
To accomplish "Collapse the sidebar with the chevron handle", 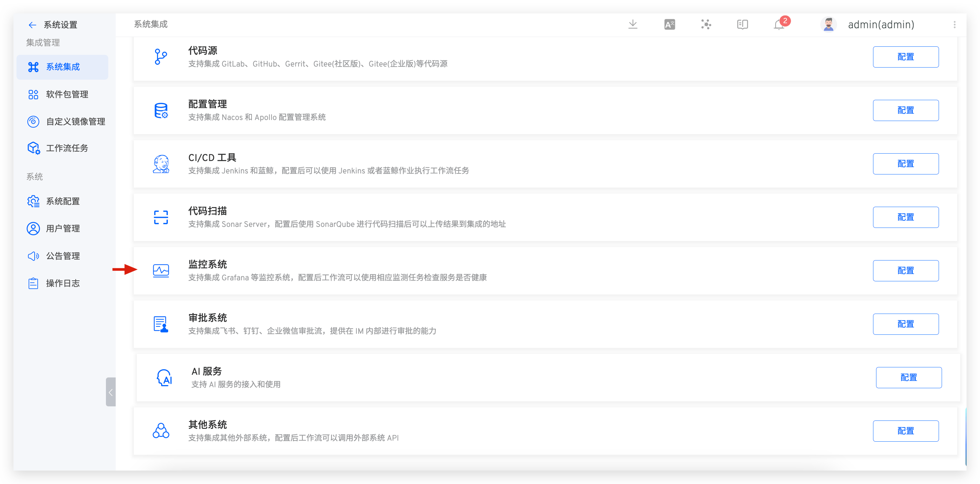I will tap(111, 392).
